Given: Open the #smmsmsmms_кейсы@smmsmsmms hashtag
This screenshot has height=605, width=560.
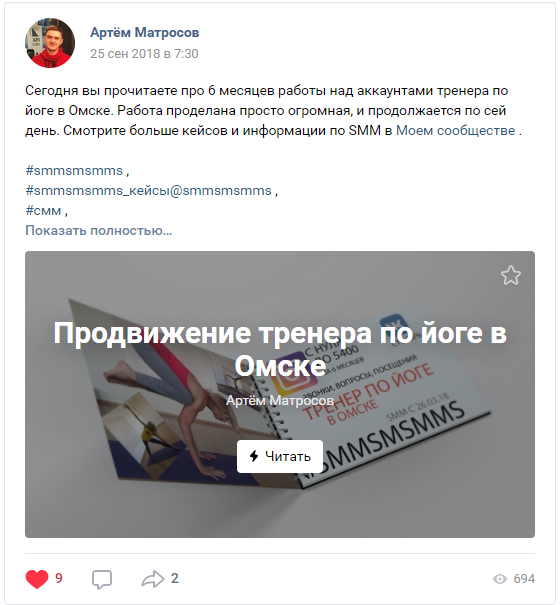Looking at the screenshot, I should pyautogui.click(x=149, y=191).
